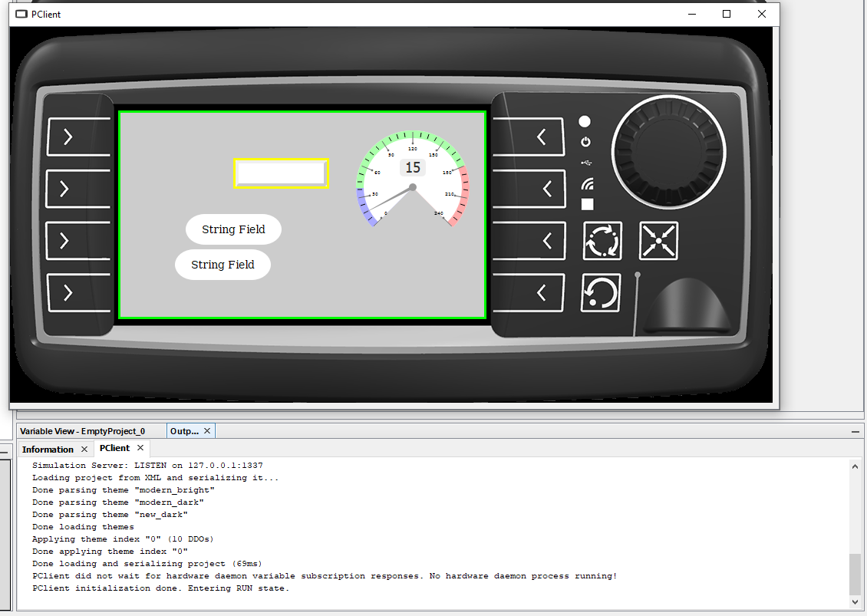Click the round status LED indicator

tap(584, 120)
